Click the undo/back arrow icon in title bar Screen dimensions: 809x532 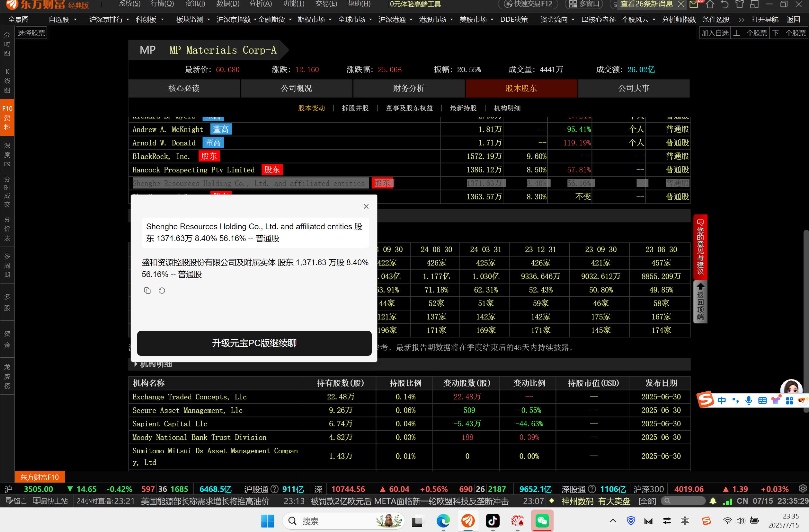725,4
